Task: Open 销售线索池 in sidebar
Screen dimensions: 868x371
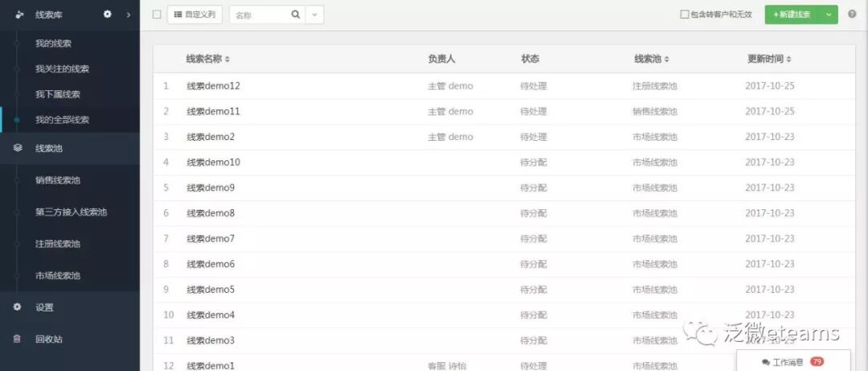Action: pos(58,180)
